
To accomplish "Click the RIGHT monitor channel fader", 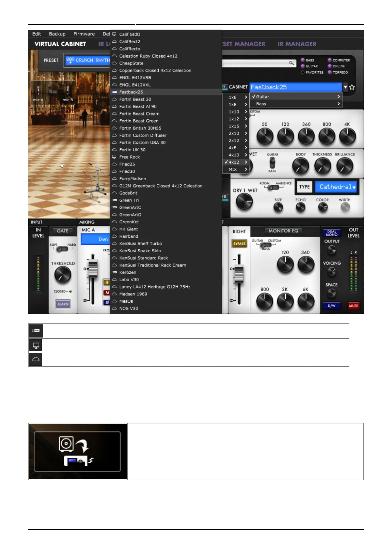I will click(x=239, y=274).
